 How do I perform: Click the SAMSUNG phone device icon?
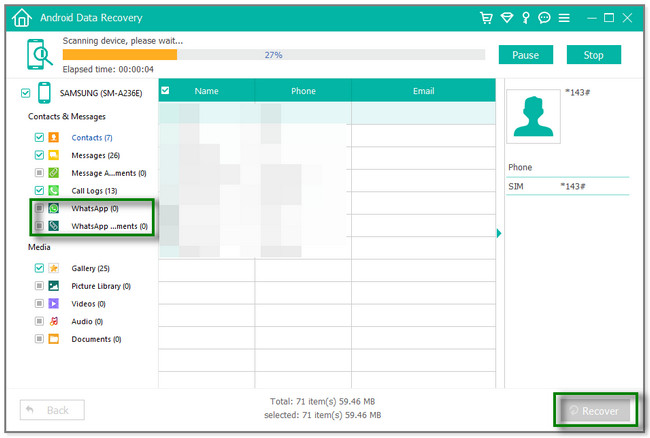[44, 92]
